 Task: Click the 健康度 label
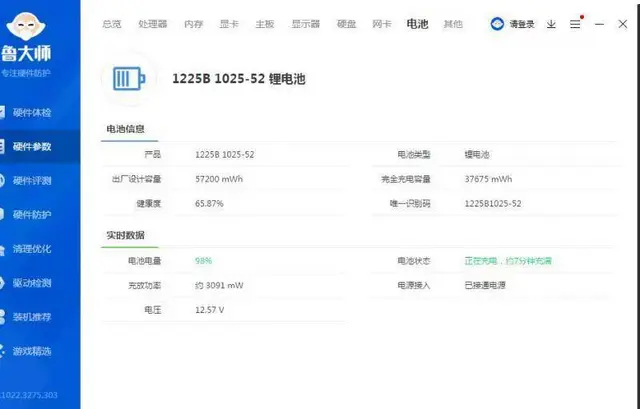click(x=149, y=204)
